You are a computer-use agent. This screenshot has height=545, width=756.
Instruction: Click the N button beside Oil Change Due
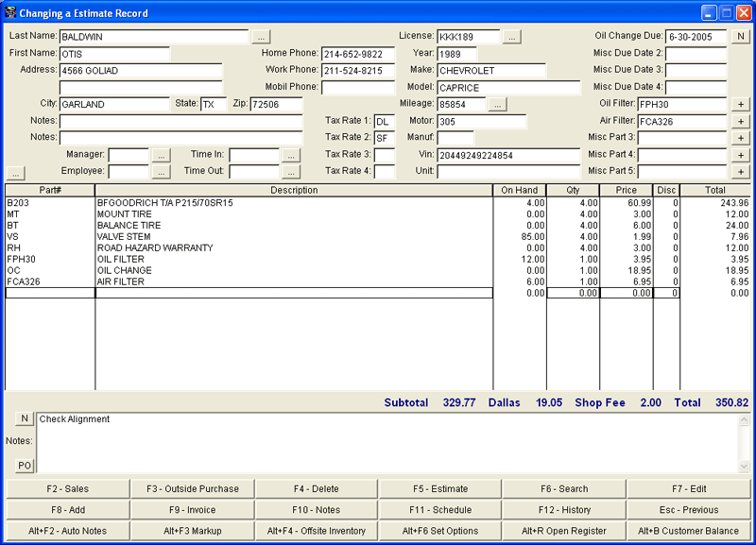click(x=740, y=36)
